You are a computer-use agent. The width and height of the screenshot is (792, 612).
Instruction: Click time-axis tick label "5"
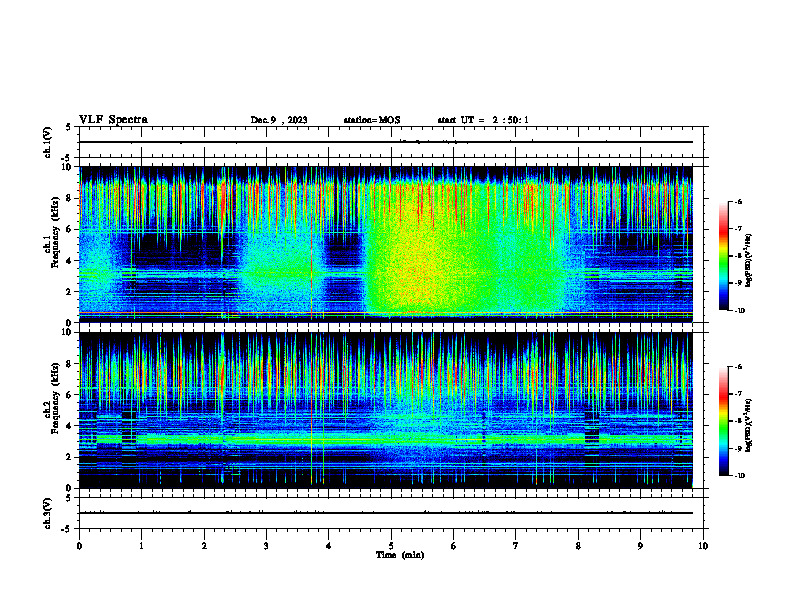[x=391, y=546]
